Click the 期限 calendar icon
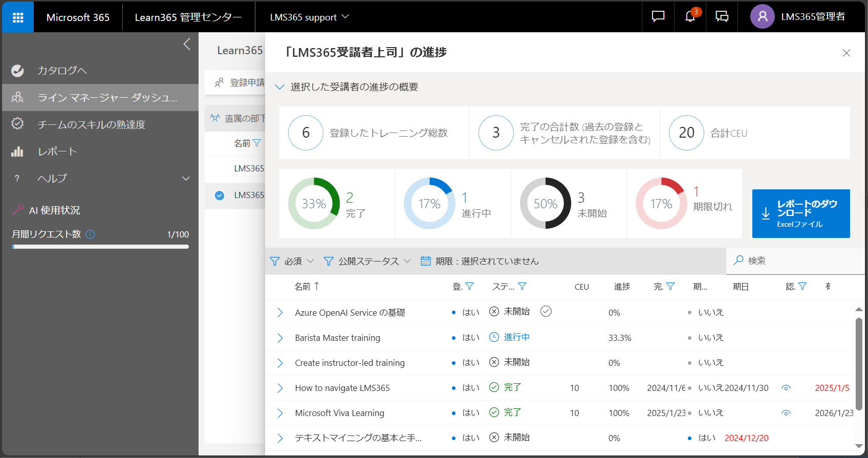The width and height of the screenshot is (868, 458). tap(426, 261)
